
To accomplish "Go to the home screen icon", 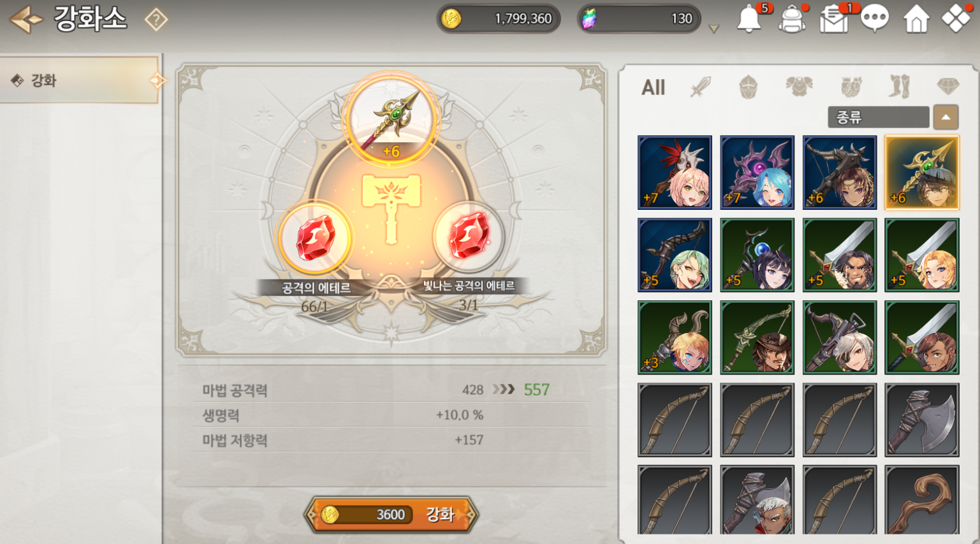I will (916, 20).
